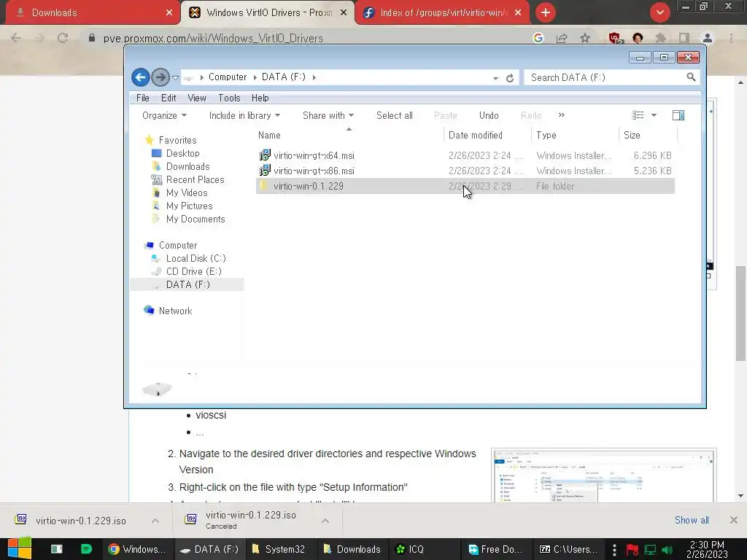Click the share page icon in the address bar

tap(562, 38)
